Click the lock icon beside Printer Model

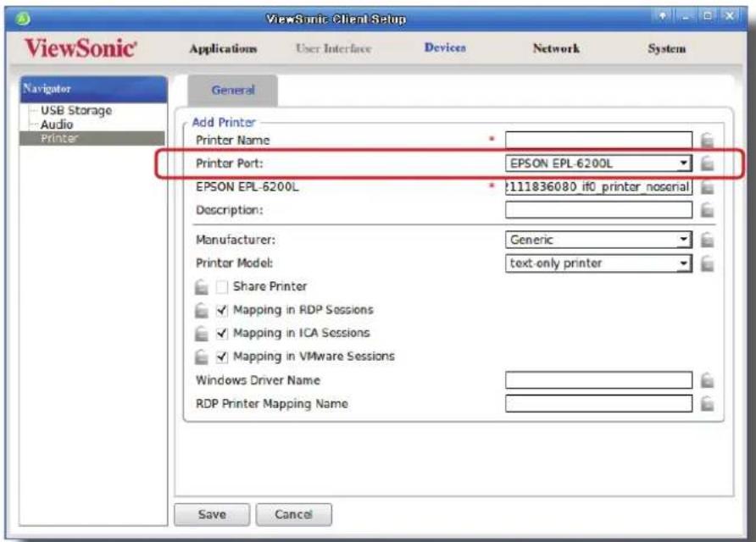pyautogui.click(x=707, y=263)
